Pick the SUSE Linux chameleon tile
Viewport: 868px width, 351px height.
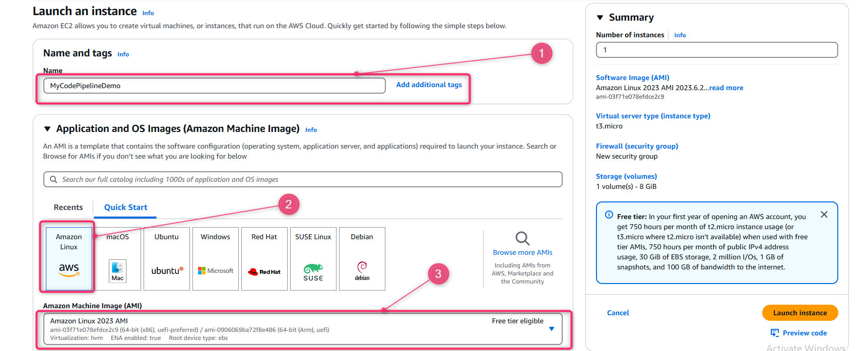[313, 258]
